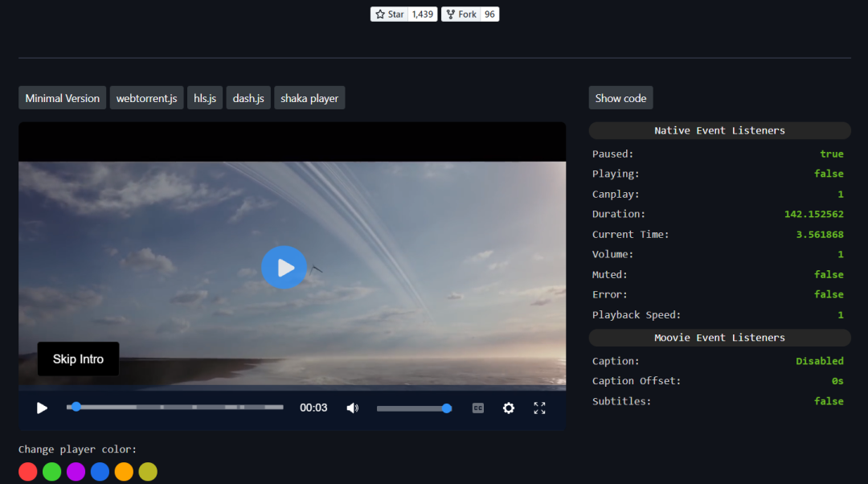Viewport: 868px width, 484px height.
Task: Switch to the webtorrent.js tab
Action: [x=147, y=98]
